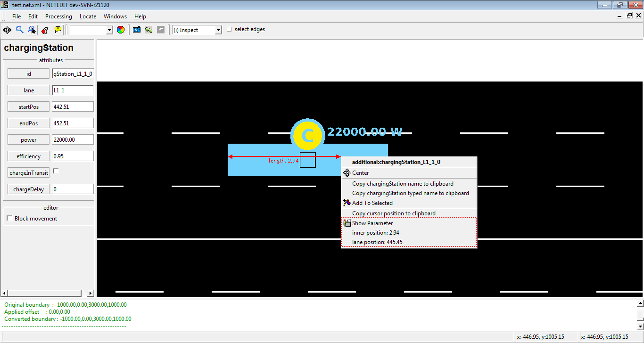Click the power value input field
The width and height of the screenshot is (644, 343).
coord(73,140)
